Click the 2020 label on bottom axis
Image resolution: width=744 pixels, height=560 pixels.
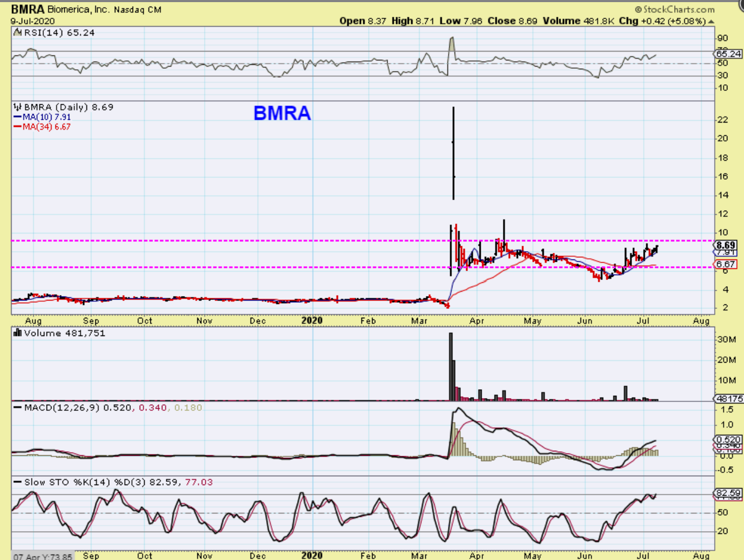[312, 555]
